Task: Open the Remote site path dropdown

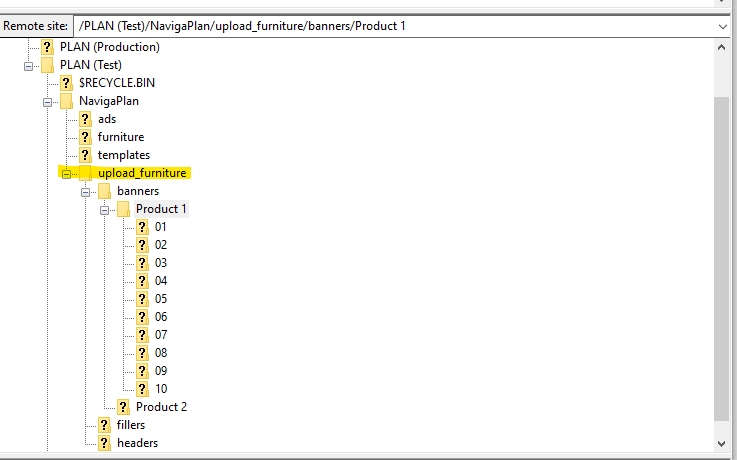Action: tap(724, 25)
